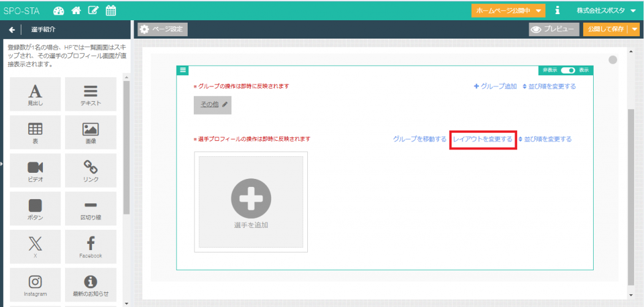Add an Instagram block
This screenshot has height=307, width=644.
point(36,285)
